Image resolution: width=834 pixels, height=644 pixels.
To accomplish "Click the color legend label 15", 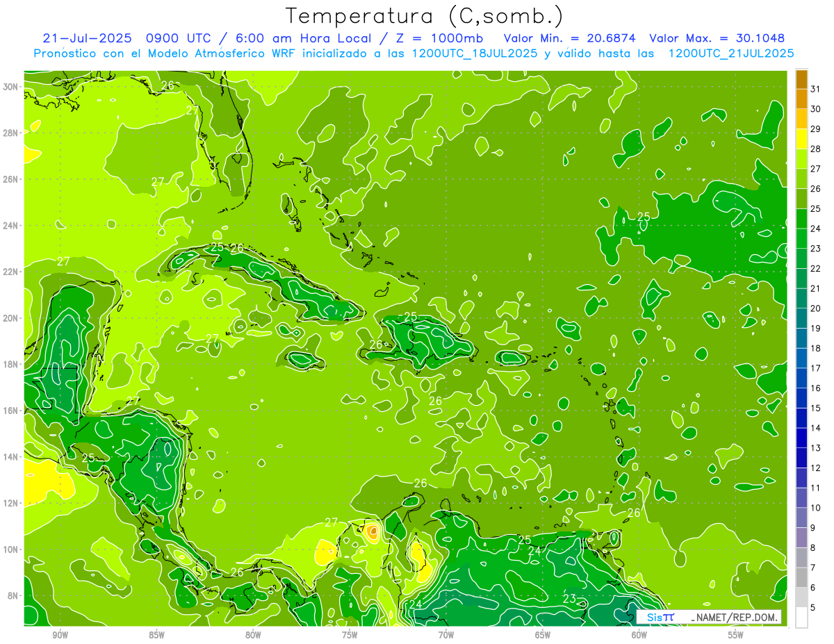I will (816, 408).
